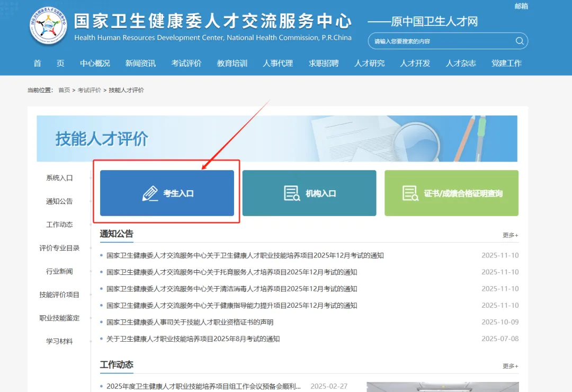
Task: Click the green 证书/成绩合格证明查询 button
Action: 452,193
